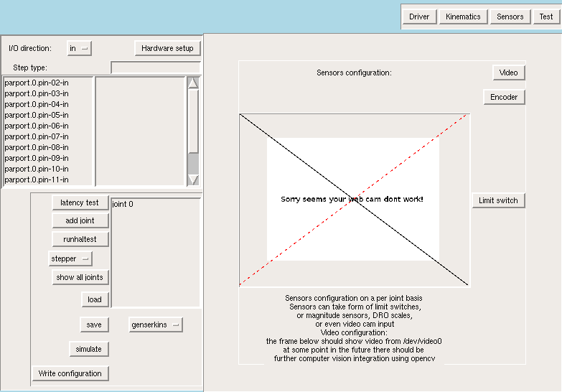The image size is (562, 392).
Task: Open the Driver tab
Action: coord(419,17)
